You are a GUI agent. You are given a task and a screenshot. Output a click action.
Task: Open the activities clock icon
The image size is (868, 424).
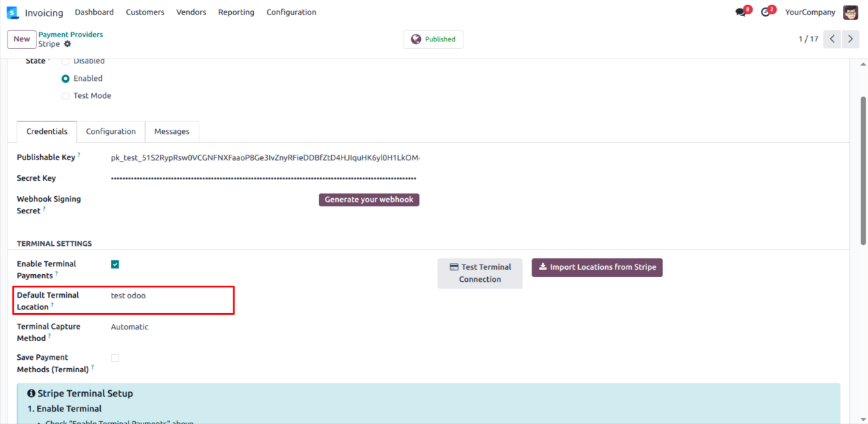coord(765,12)
